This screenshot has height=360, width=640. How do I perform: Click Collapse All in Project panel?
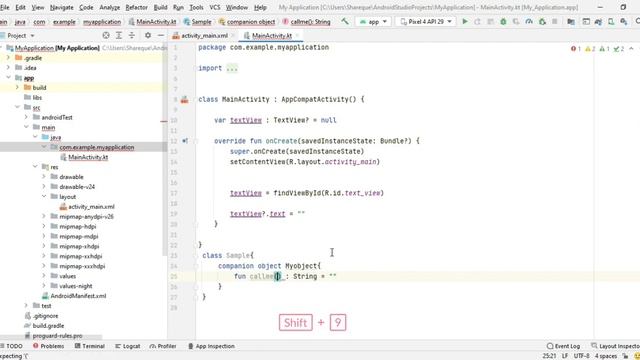point(131,36)
